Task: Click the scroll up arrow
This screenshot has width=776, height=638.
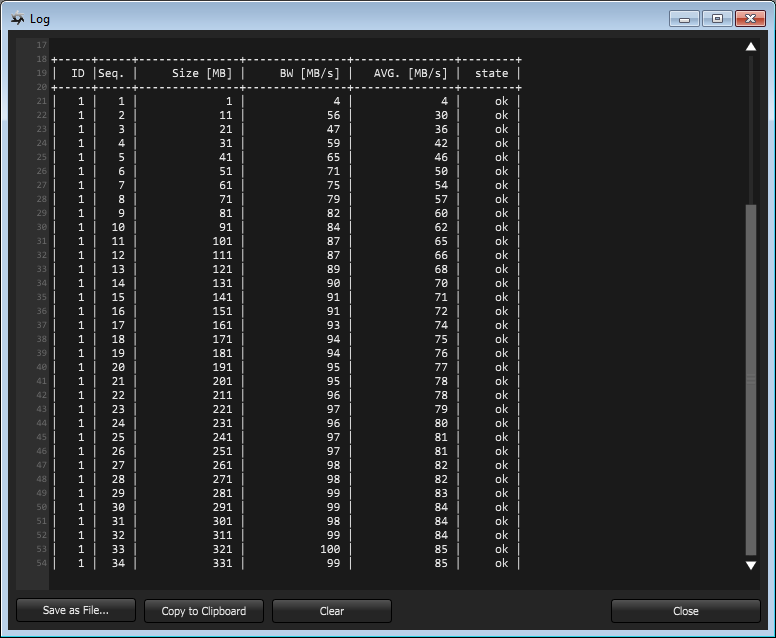Action: click(751, 47)
